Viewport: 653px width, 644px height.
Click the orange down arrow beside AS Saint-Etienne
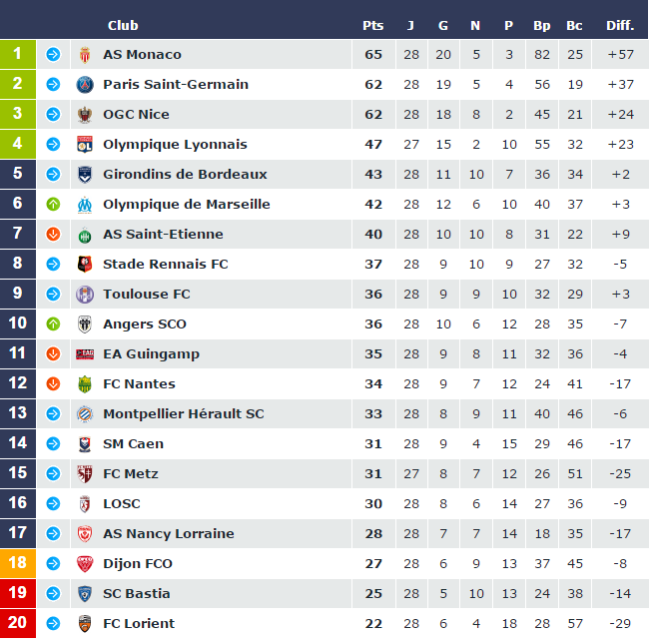coord(53,235)
